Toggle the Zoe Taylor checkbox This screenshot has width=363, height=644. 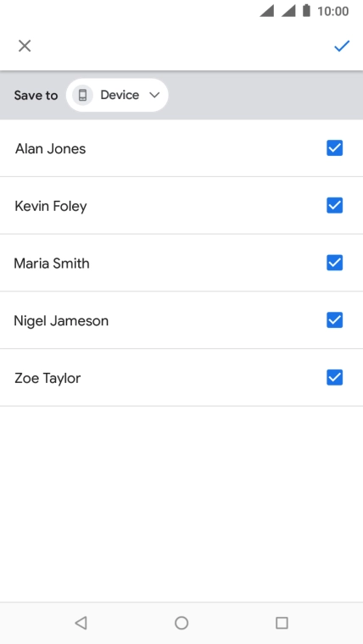coord(335,377)
